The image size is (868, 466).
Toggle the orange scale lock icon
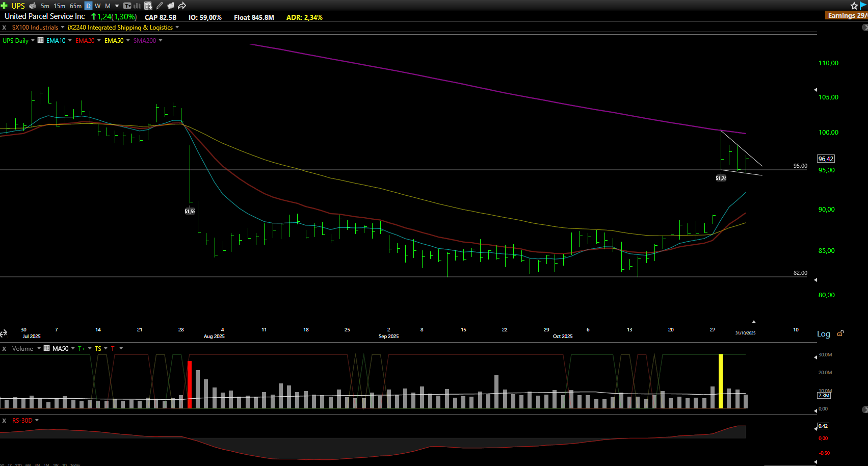point(840,333)
